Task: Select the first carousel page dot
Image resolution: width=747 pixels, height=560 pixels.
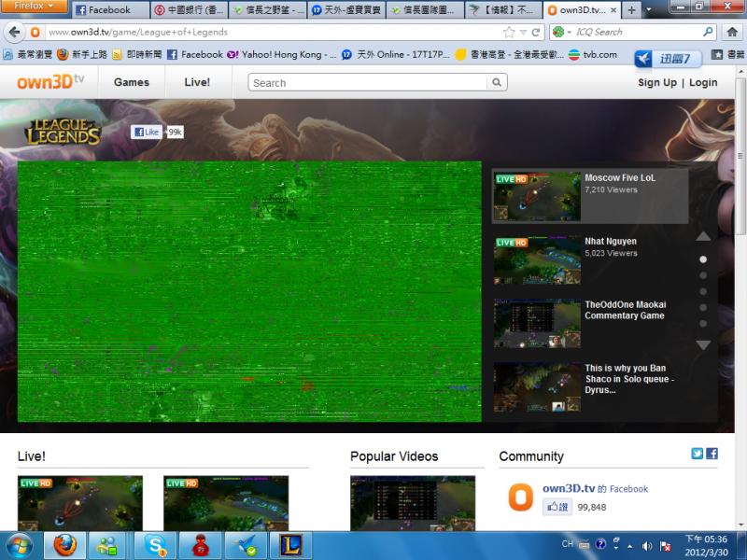Action: tap(703, 259)
